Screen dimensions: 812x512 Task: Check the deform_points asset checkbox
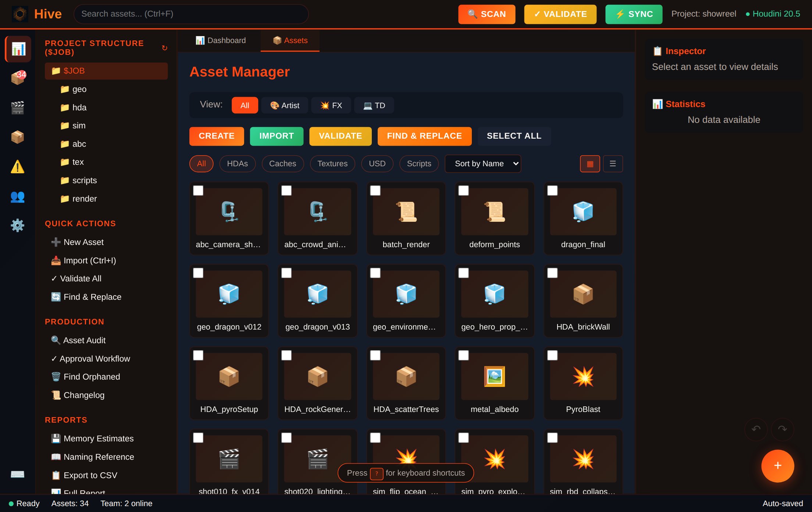coord(463,191)
